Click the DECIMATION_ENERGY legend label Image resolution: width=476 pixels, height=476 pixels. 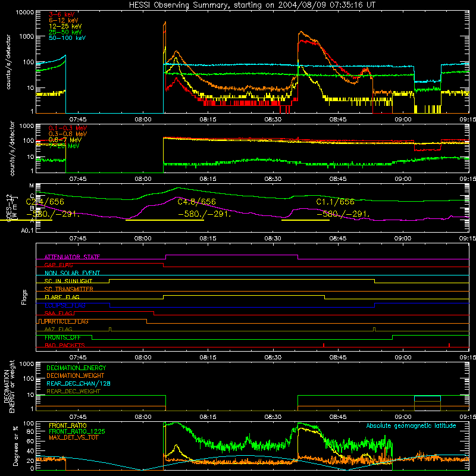(77, 368)
